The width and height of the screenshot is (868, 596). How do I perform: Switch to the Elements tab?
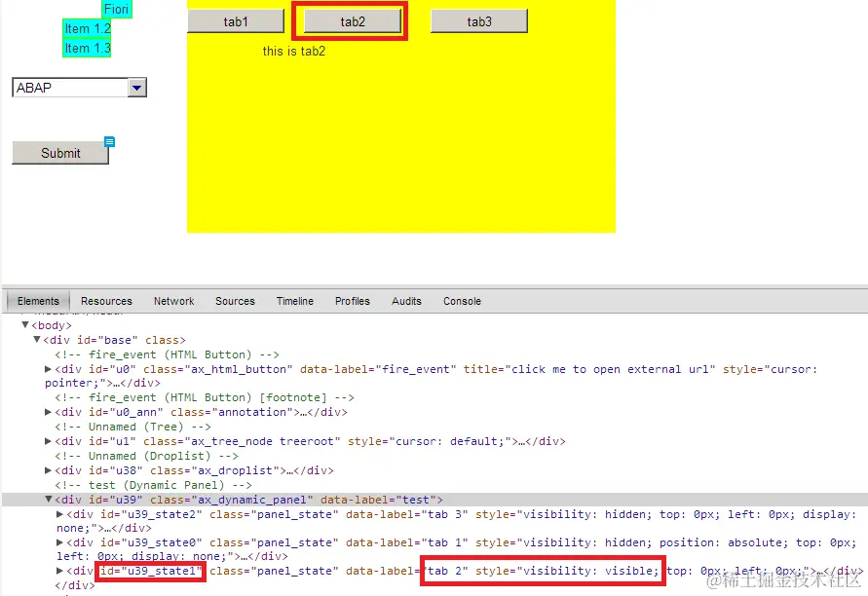[38, 301]
